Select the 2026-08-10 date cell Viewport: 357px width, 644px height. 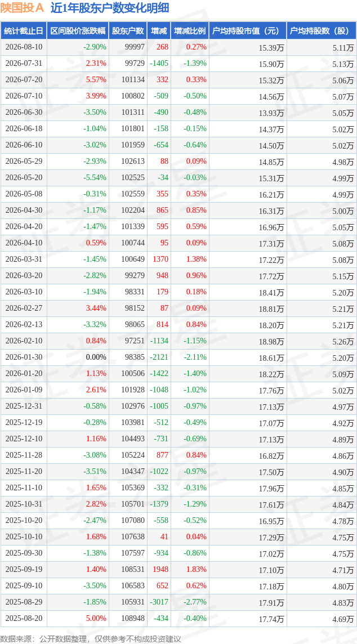click(x=24, y=47)
